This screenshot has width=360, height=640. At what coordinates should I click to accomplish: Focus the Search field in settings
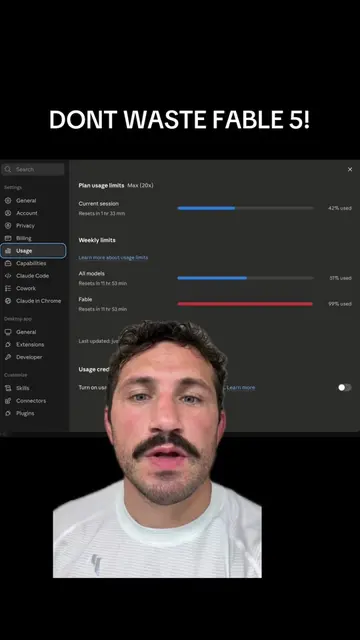33,169
